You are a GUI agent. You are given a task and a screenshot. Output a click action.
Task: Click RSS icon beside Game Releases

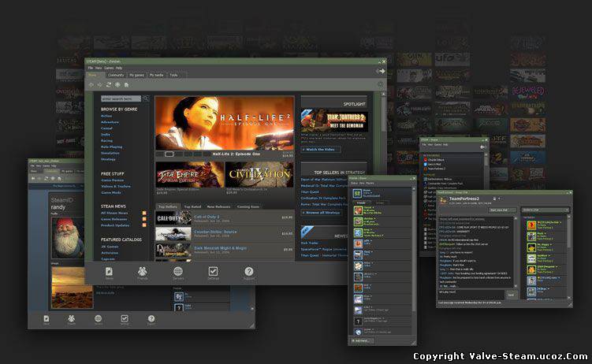(144, 219)
